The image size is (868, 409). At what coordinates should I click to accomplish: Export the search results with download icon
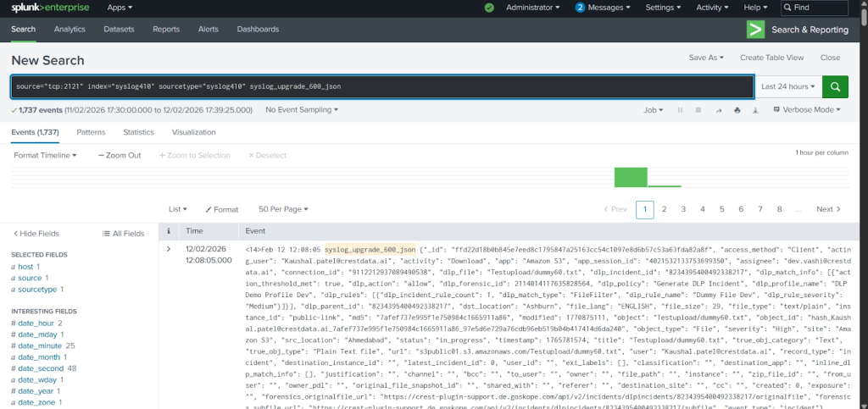pos(755,110)
